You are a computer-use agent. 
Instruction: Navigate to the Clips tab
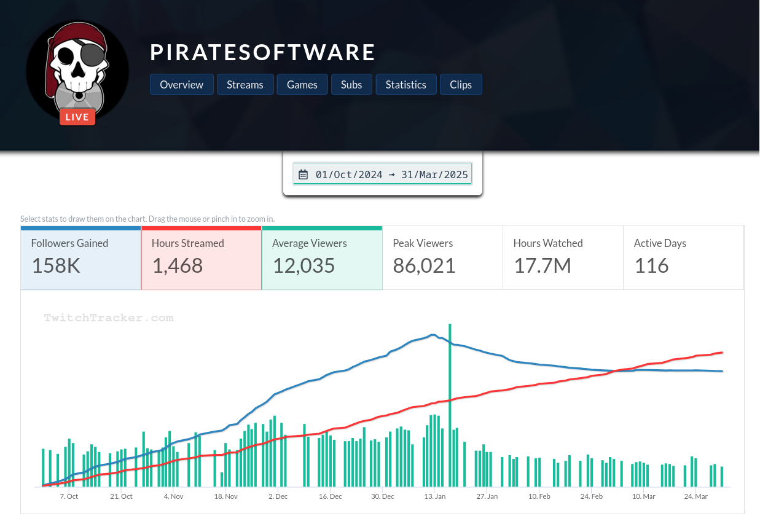pyautogui.click(x=461, y=85)
